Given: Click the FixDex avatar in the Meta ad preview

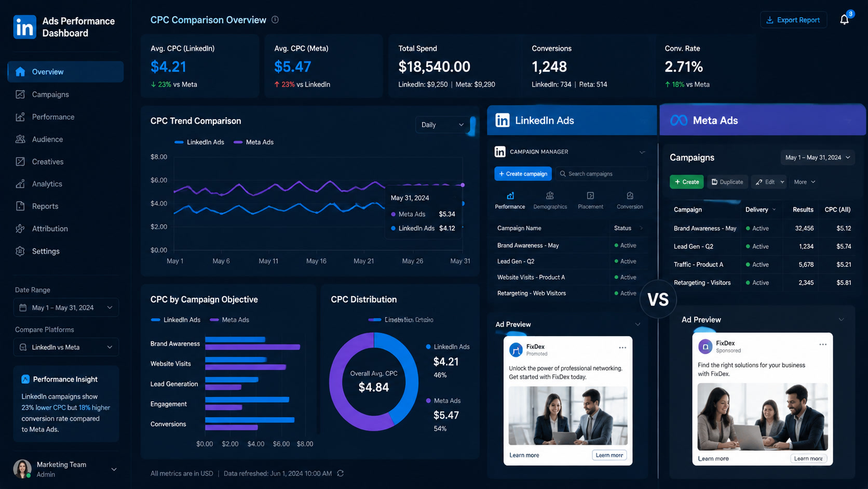Looking at the screenshot, I should pos(705,346).
